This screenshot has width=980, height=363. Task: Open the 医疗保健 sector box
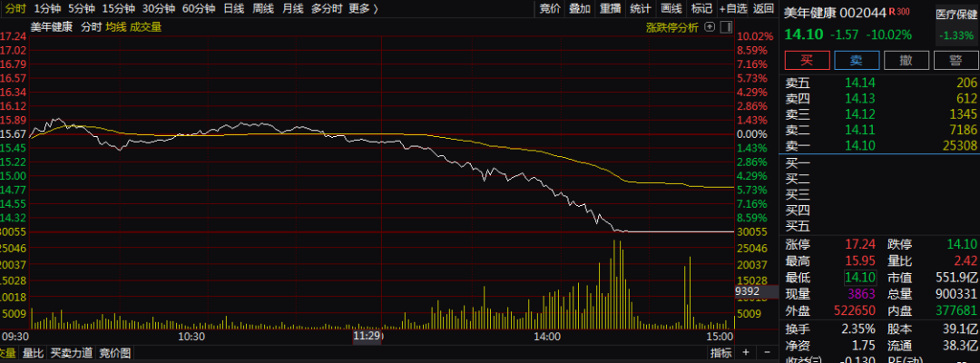click(x=957, y=15)
